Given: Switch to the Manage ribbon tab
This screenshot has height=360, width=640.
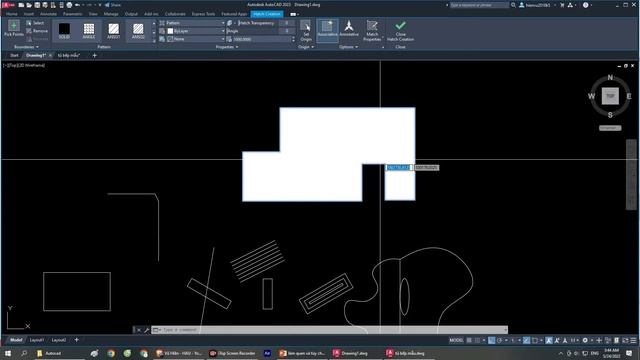Looking at the screenshot, I should coord(111,14).
